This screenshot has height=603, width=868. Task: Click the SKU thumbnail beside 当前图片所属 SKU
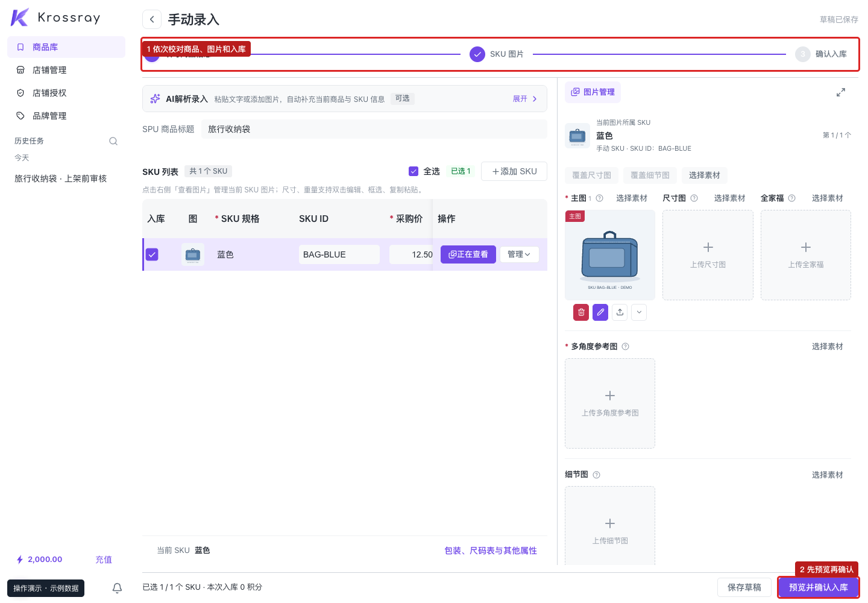pos(577,136)
